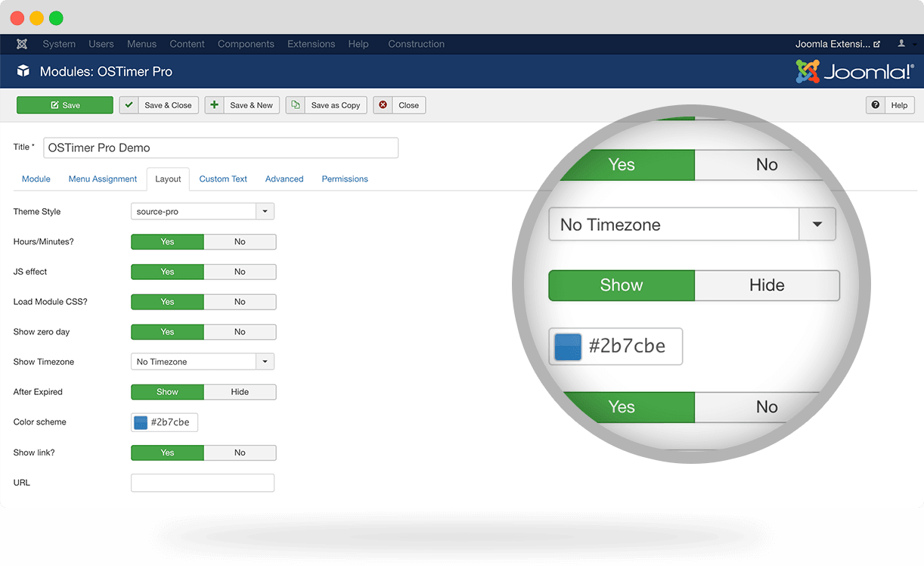Set Show link? to No
The image size is (924, 566).
[x=240, y=452]
